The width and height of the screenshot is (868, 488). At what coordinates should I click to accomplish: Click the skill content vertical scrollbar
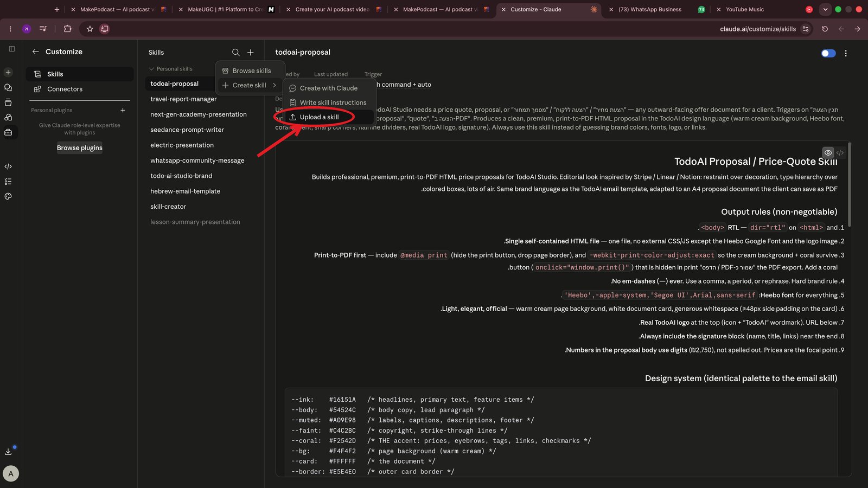850,184
